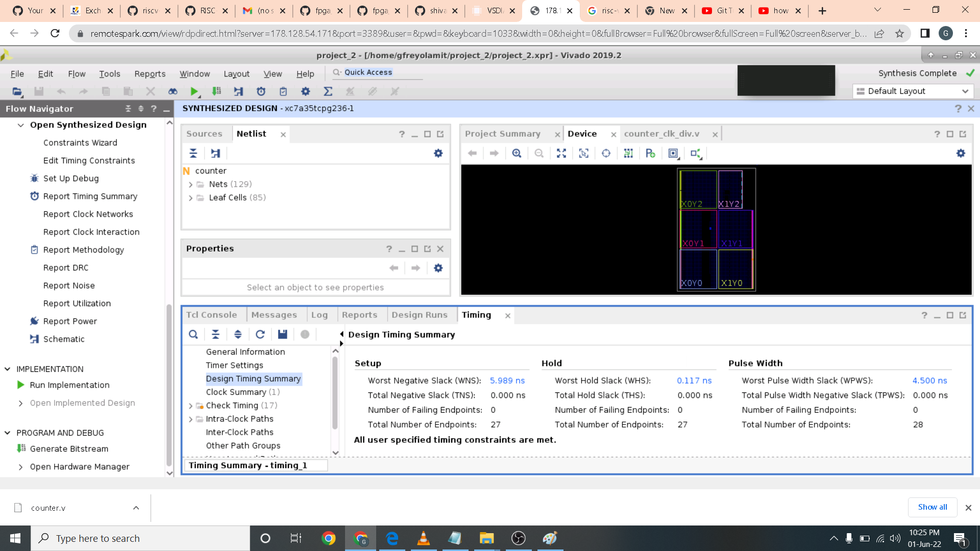The height and width of the screenshot is (551, 980).
Task: Expand the Check Timing (17) item
Action: click(x=190, y=406)
